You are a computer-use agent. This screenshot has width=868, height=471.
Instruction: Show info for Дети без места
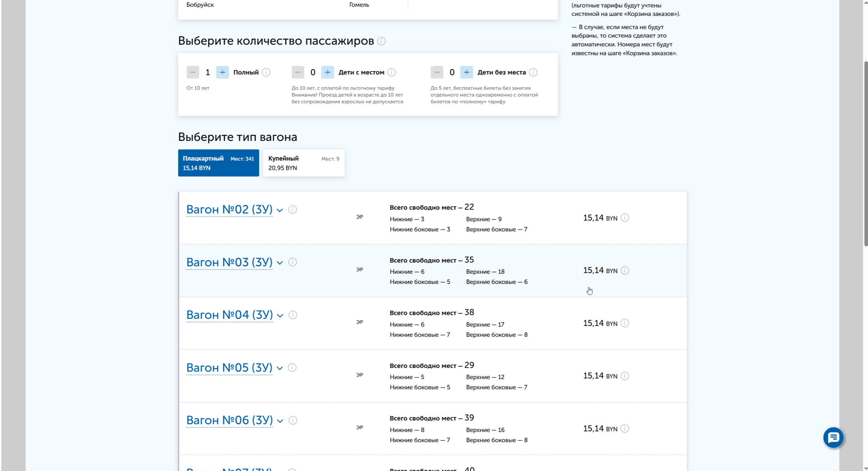pyautogui.click(x=533, y=72)
